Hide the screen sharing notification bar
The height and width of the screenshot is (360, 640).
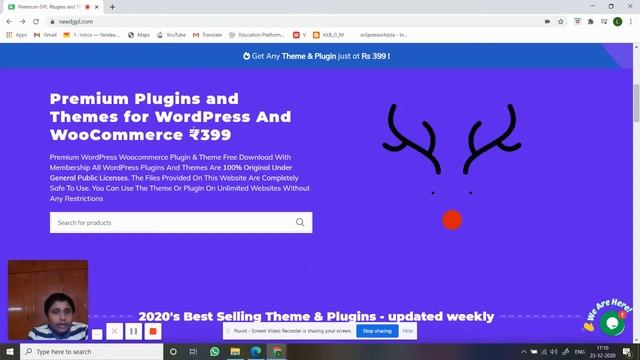[407, 331]
